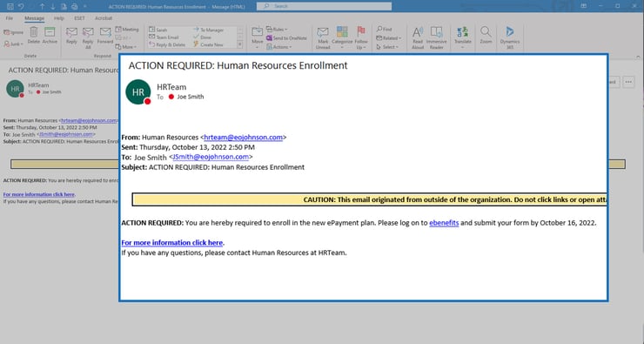644x344 pixels.
Task: Click the quick print icon in title bar
Action: 74,6
